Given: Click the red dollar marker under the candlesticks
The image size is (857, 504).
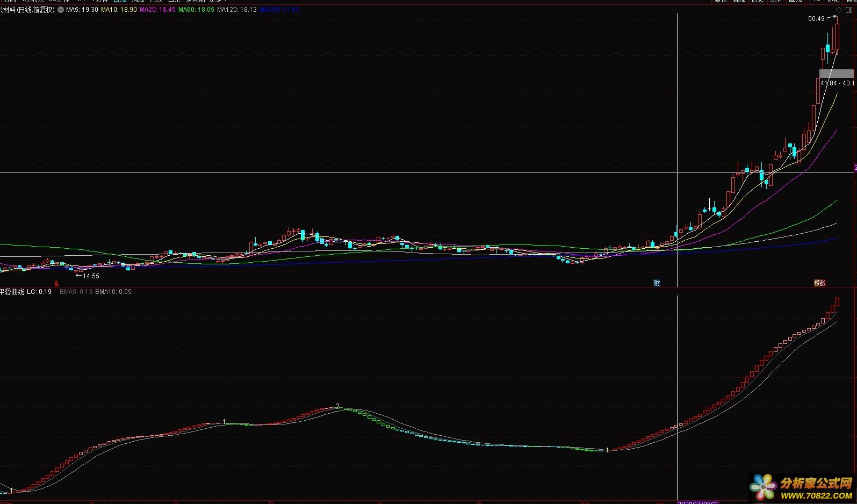Looking at the screenshot, I should 56,283.
